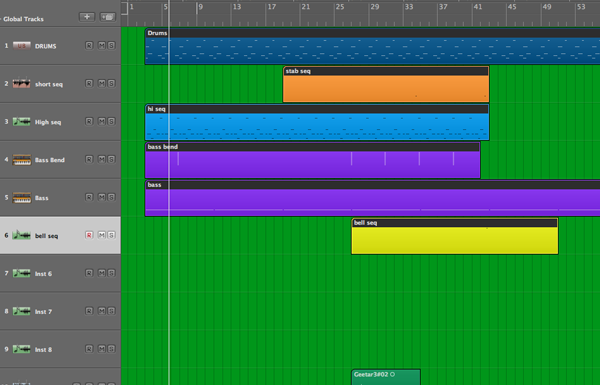This screenshot has height=385, width=600.
Task: Solo the Bass track
Action: coord(111,197)
